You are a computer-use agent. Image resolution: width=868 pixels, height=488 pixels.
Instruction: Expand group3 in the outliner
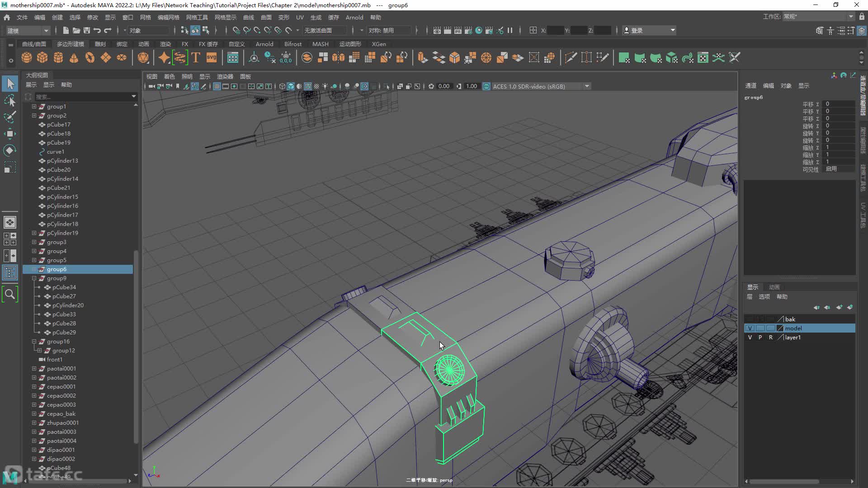pyautogui.click(x=34, y=242)
